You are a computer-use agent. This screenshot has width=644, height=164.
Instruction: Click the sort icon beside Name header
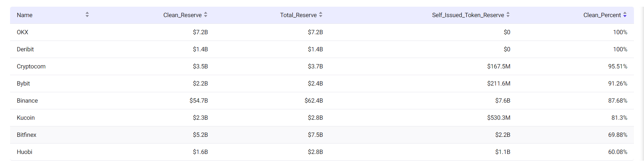pos(87,15)
